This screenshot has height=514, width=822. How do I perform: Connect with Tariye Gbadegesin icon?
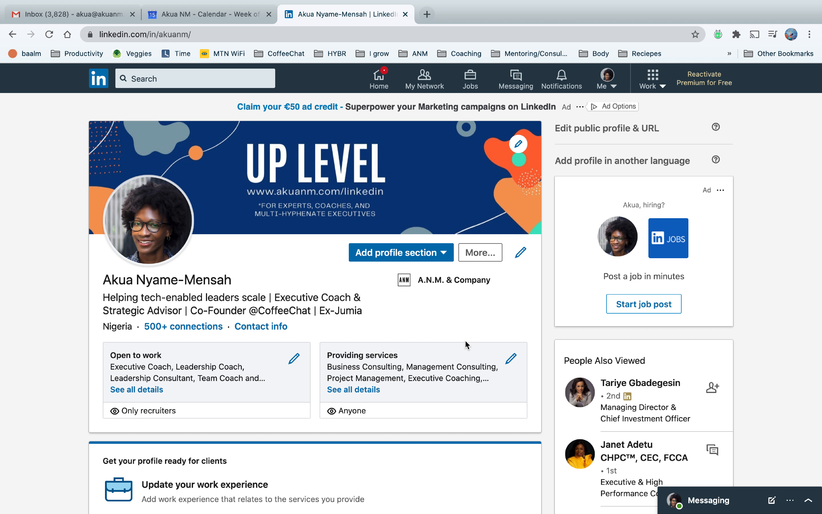click(x=712, y=388)
